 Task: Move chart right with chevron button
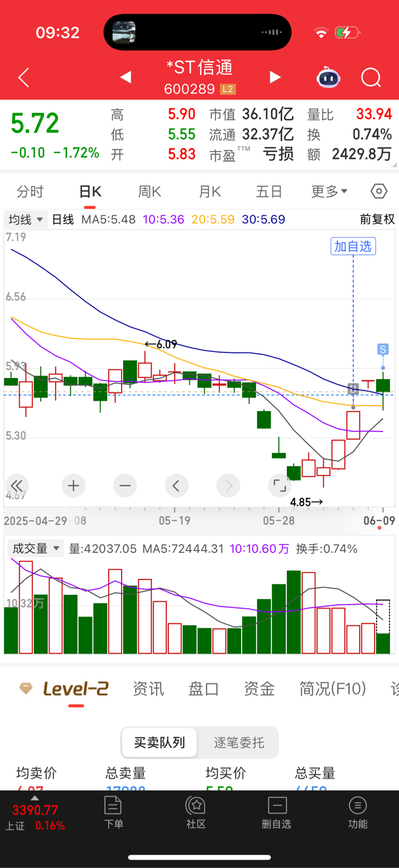tap(229, 486)
